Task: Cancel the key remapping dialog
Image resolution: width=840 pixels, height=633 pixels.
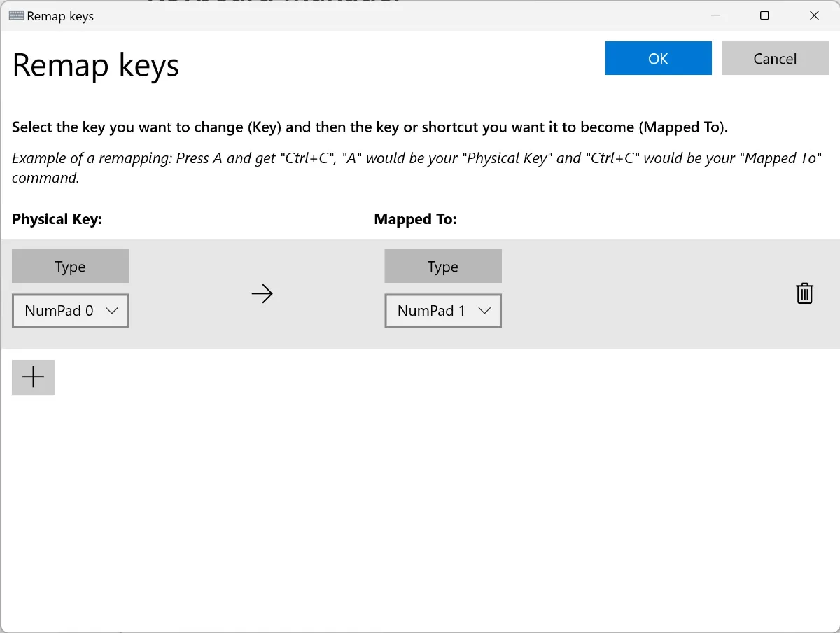Action: (x=775, y=59)
